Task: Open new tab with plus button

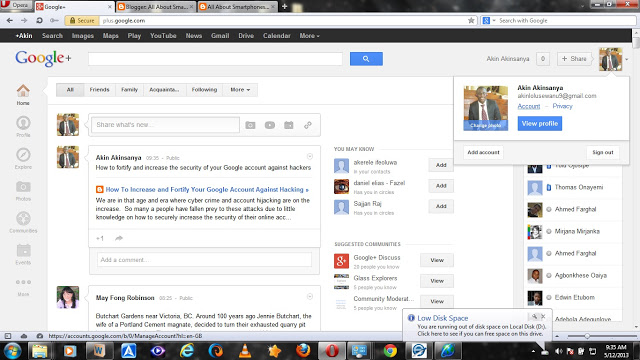Action: click(x=284, y=7)
